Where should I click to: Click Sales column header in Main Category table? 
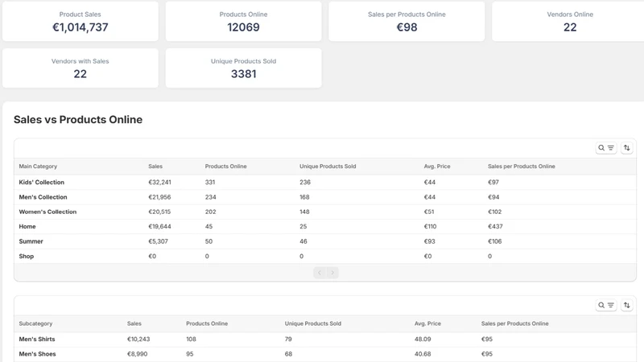coord(155,167)
